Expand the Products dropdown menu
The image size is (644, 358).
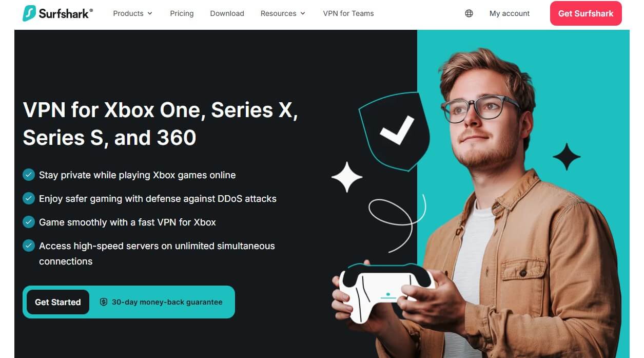tap(133, 13)
